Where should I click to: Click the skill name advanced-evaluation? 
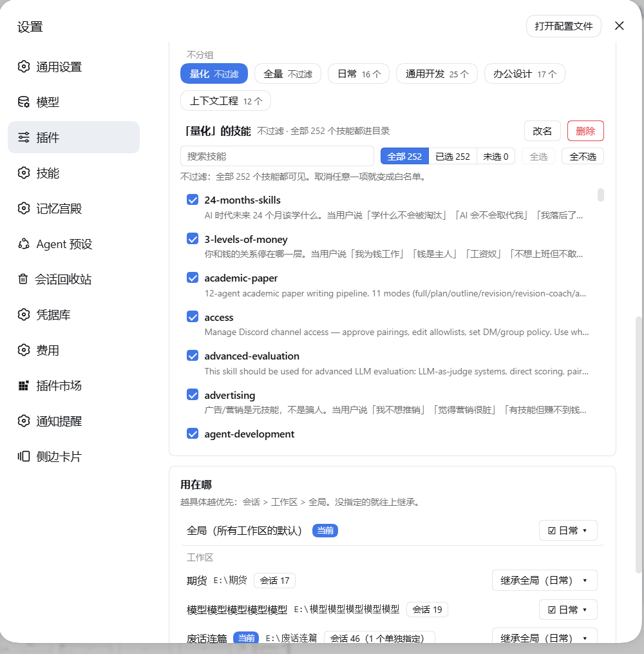(252, 356)
